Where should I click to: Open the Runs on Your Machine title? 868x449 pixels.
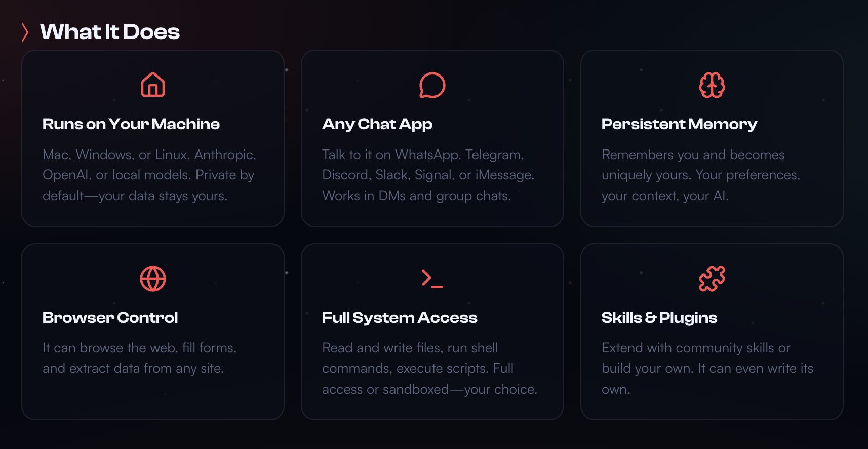(x=131, y=124)
